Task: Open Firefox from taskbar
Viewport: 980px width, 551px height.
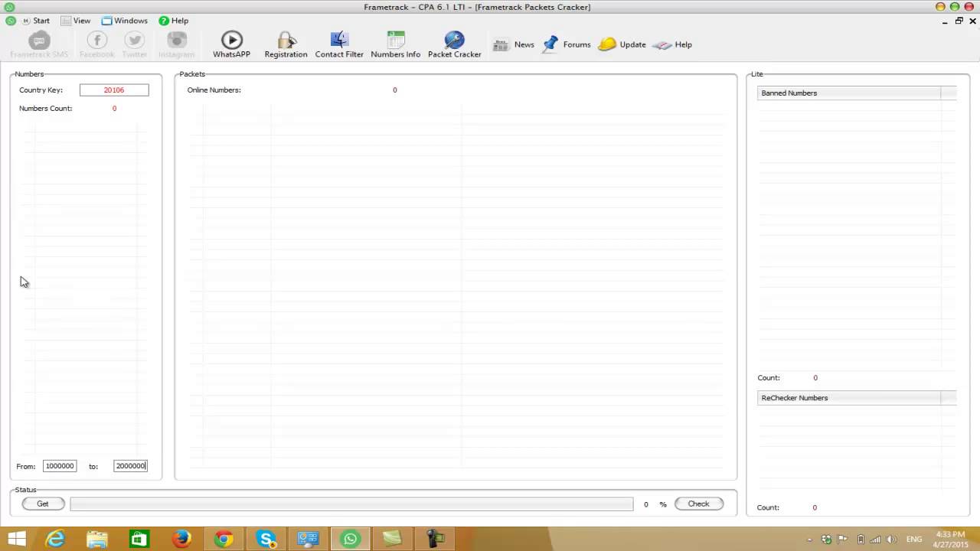Action: click(x=181, y=539)
